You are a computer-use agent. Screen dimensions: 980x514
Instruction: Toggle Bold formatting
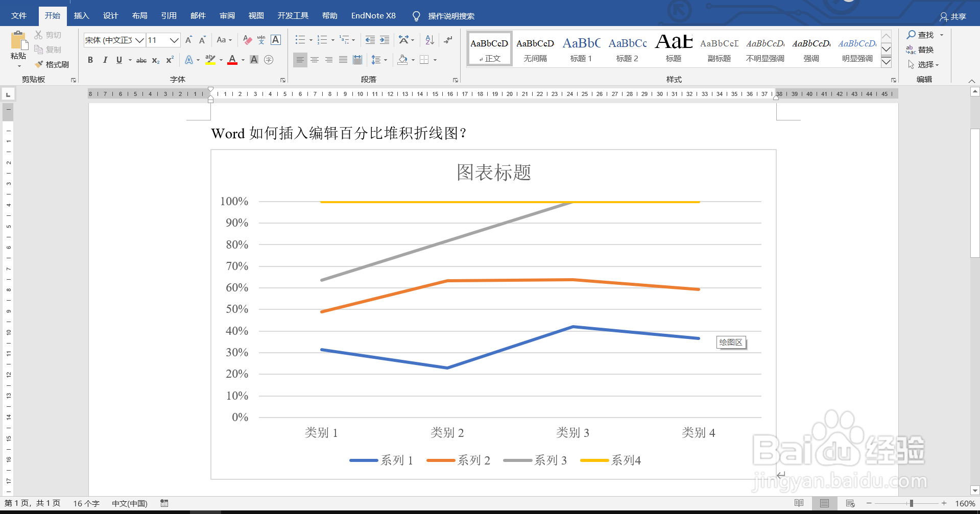coord(90,60)
